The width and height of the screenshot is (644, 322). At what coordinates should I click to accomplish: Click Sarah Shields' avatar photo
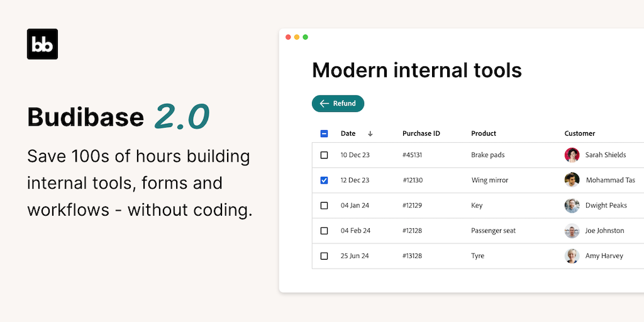pyautogui.click(x=572, y=155)
